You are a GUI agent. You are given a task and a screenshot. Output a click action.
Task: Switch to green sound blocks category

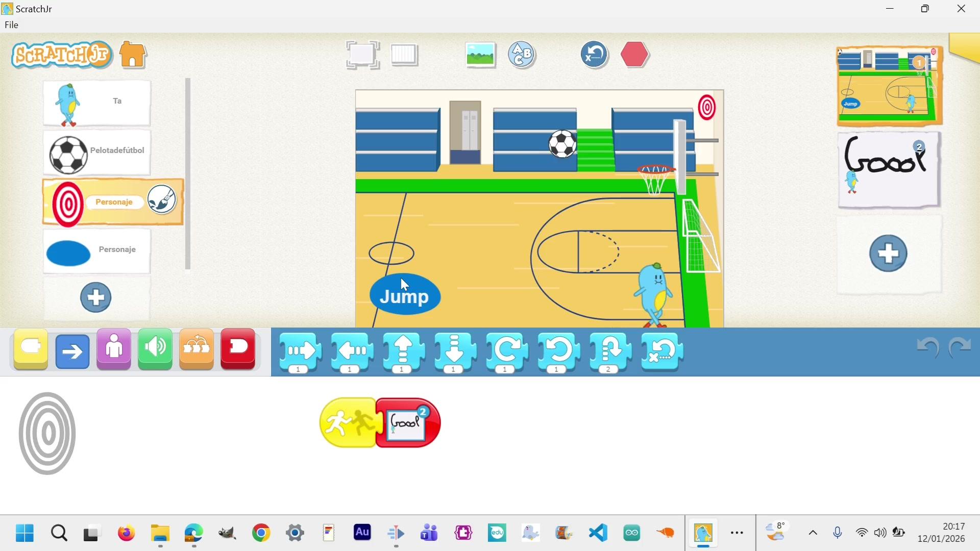click(x=155, y=350)
